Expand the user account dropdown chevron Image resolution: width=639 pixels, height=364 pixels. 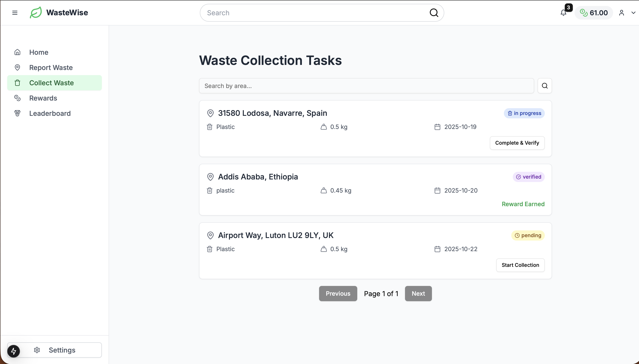(633, 13)
